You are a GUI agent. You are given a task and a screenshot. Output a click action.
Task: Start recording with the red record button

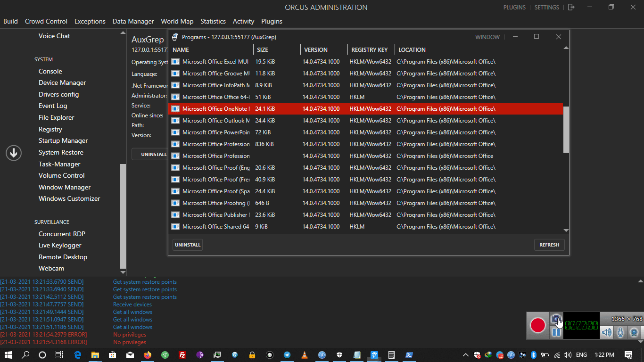click(x=538, y=325)
